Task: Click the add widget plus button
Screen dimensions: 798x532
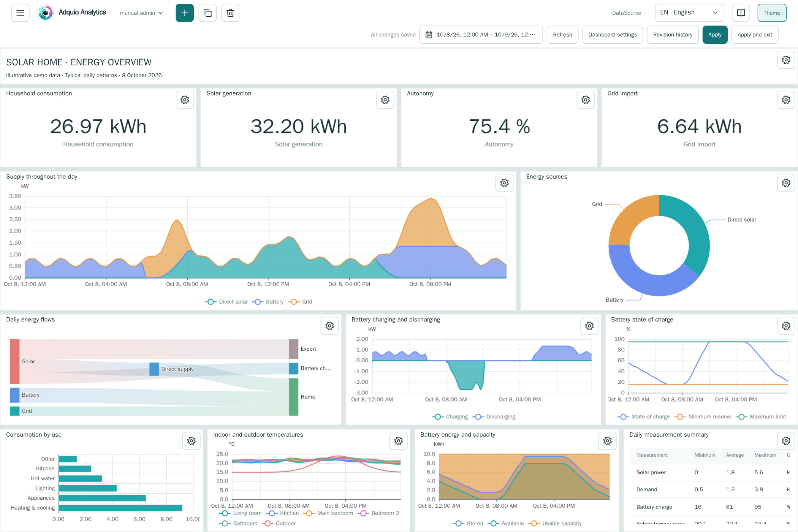Action: (x=185, y=13)
